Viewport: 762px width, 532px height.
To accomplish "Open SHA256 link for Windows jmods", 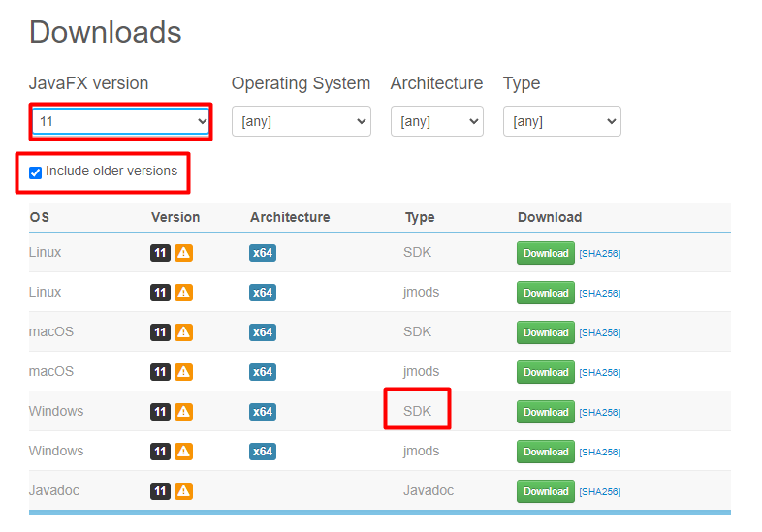I will [600, 453].
